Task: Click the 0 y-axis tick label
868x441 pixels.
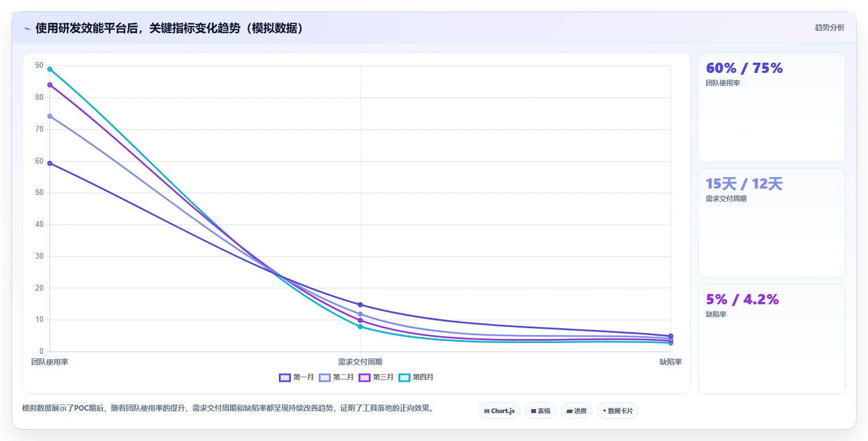Action: click(42, 352)
